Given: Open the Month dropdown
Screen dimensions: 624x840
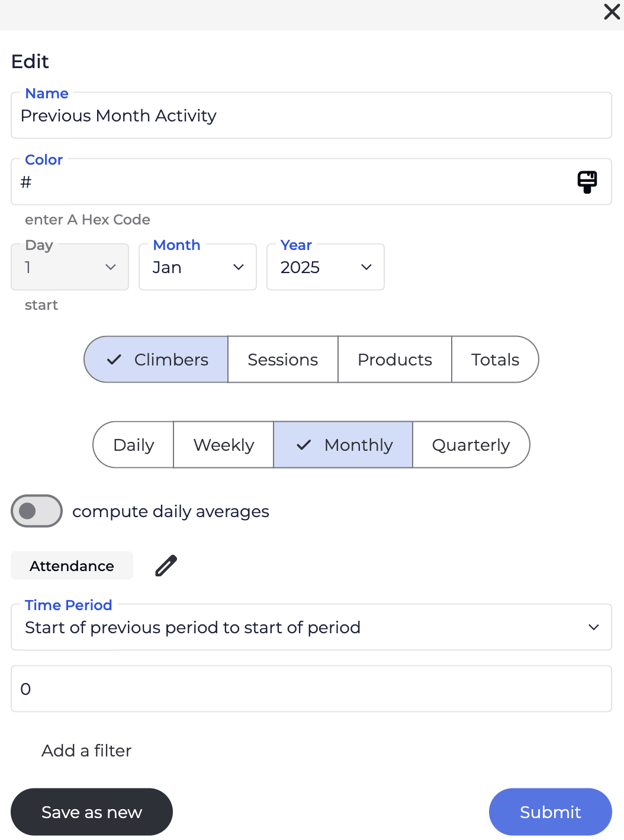Looking at the screenshot, I should pyautogui.click(x=197, y=267).
